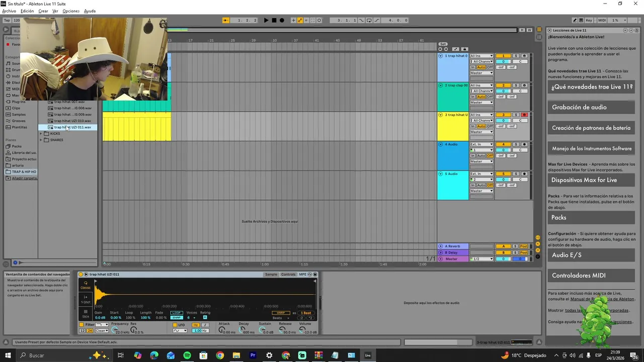Screen dimensions: 644x362
Task: Open the Edición menu
Action: [27, 11]
